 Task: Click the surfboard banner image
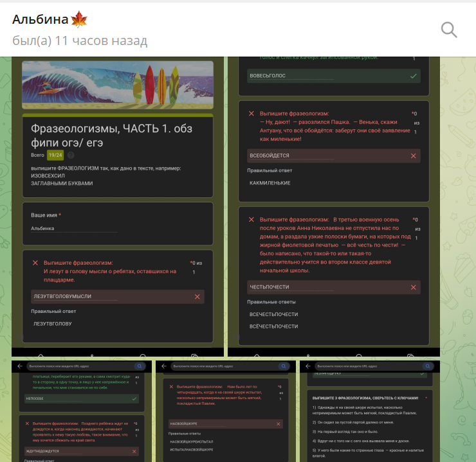point(117,85)
